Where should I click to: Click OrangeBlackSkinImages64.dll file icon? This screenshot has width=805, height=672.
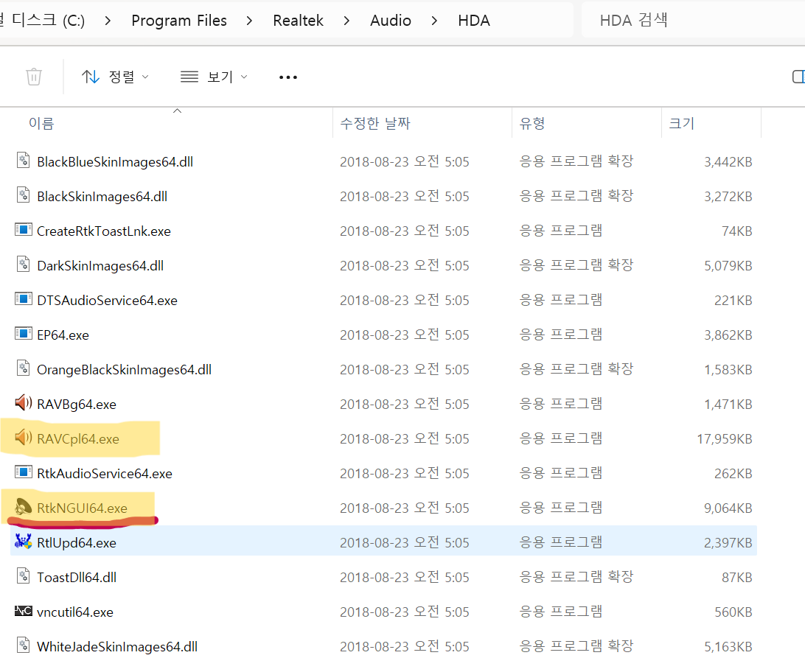click(23, 368)
